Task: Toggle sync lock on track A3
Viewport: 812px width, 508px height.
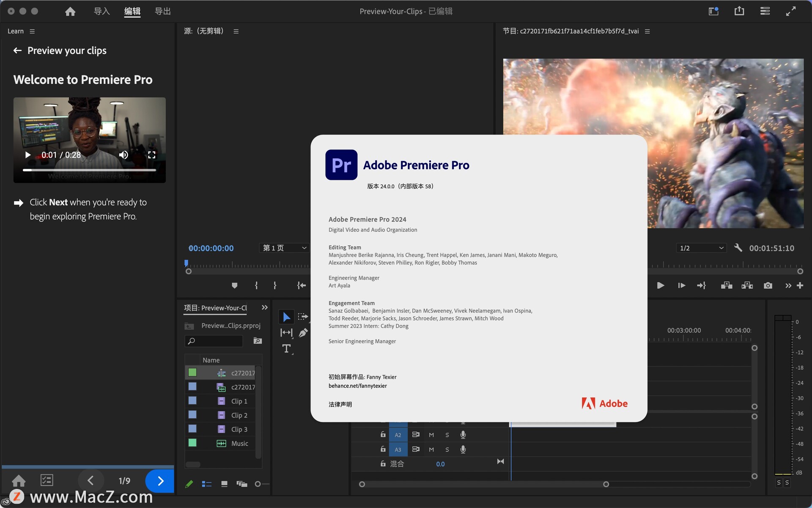Action: 416,449
